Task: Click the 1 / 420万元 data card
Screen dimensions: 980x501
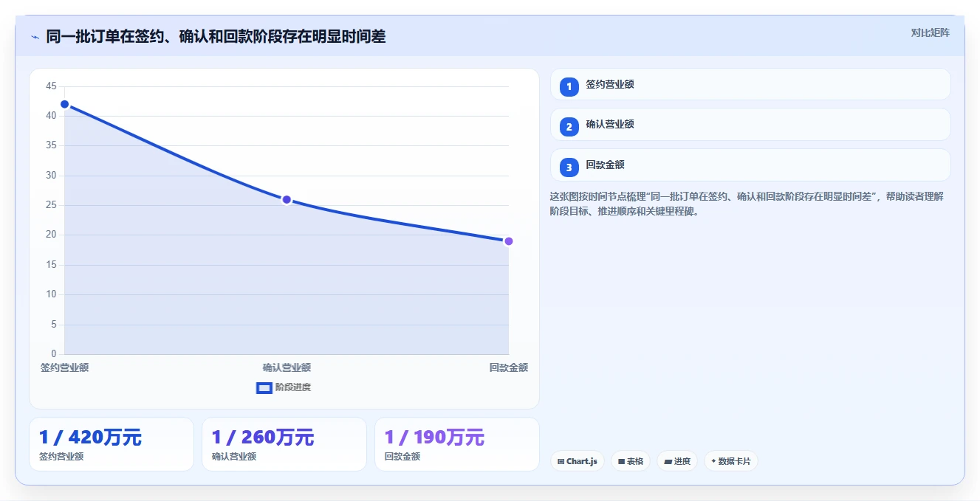Action: coord(112,444)
